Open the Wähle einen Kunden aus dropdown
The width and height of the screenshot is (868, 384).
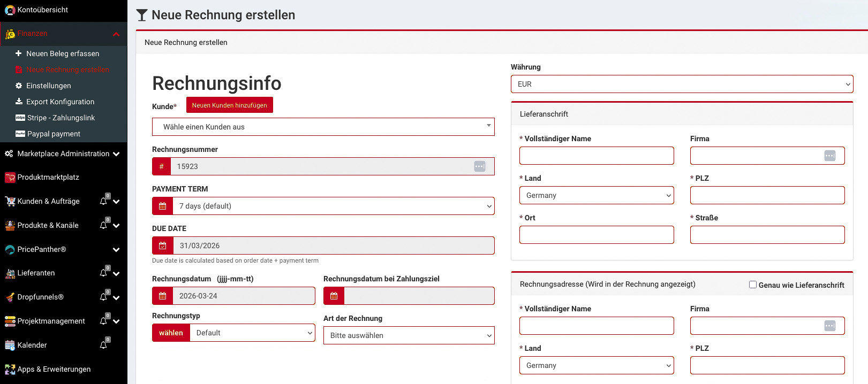coord(323,127)
